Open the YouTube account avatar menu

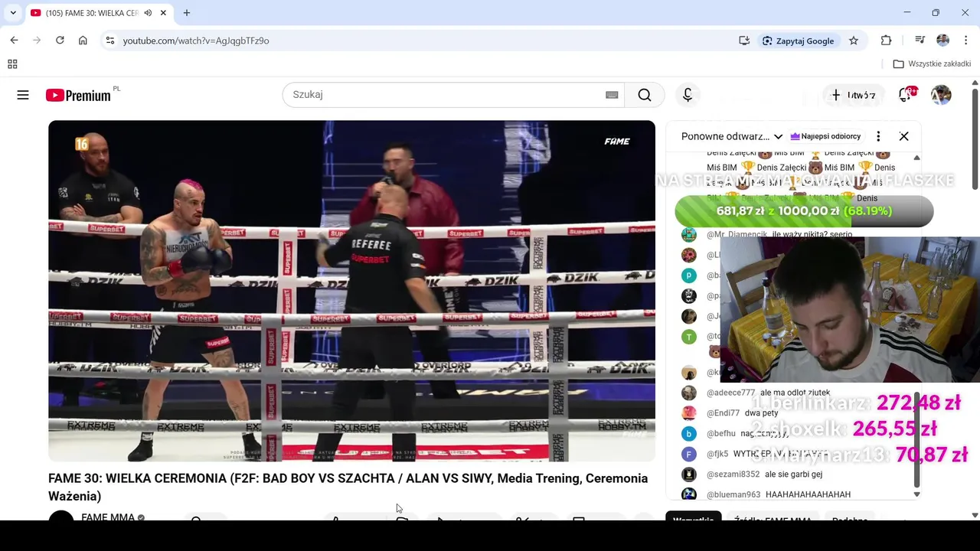941,95
